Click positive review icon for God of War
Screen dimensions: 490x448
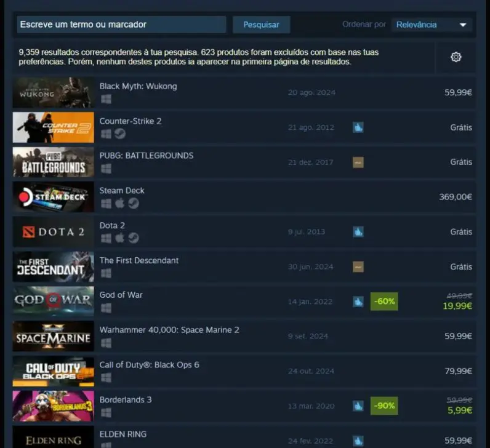pyautogui.click(x=358, y=302)
